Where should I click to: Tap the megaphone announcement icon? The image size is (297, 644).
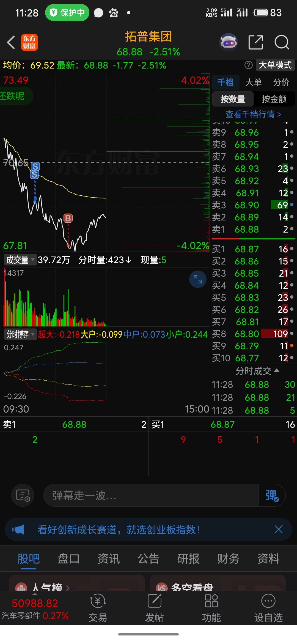[x=18, y=530]
